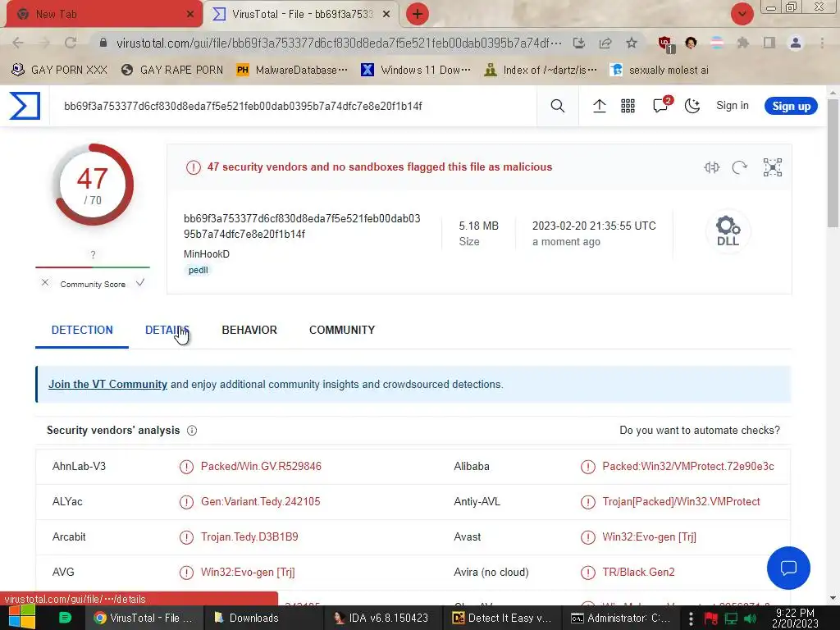This screenshot has width=840, height=630.
Task: Select the Packed:Win32/VMProtect.72e90e3c Alibaba result
Action: (x=688, y=466)
